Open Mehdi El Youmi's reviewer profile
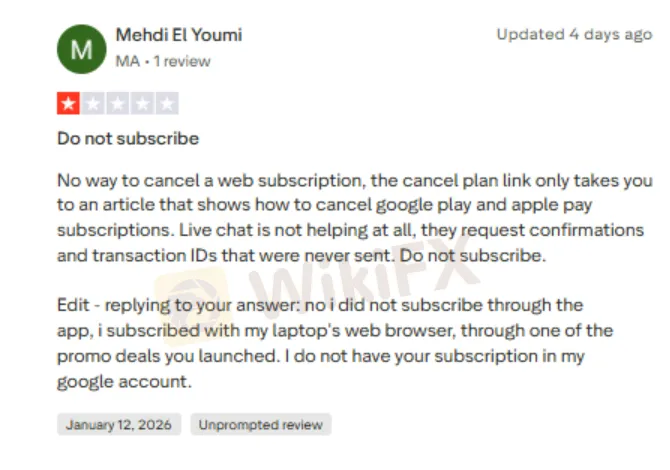The width and height of the screenshot is (670, 470). coord(179,35)
